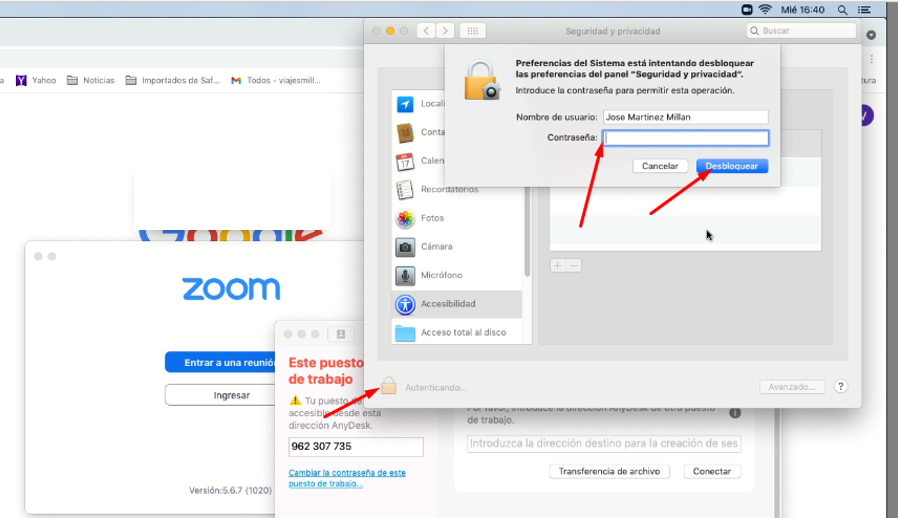Go back in System Preferences
The image size is (898, 518).
pos(426,31)
